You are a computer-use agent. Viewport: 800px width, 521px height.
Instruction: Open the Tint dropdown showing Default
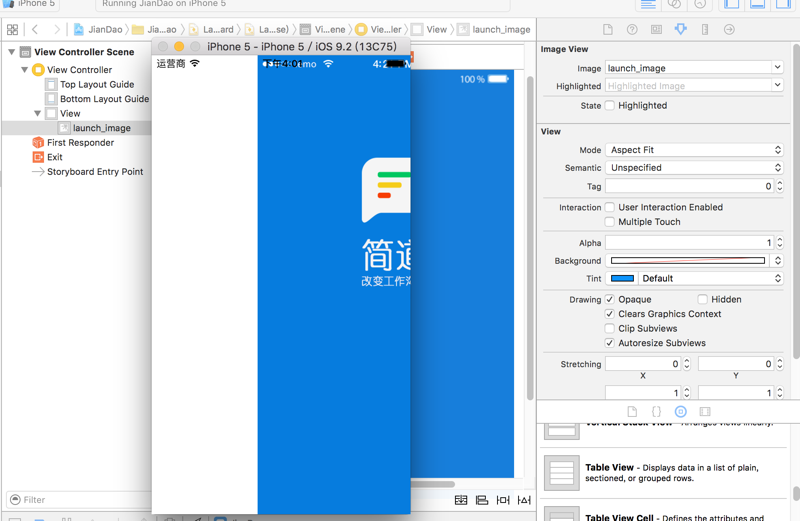(x=711, y=279)
